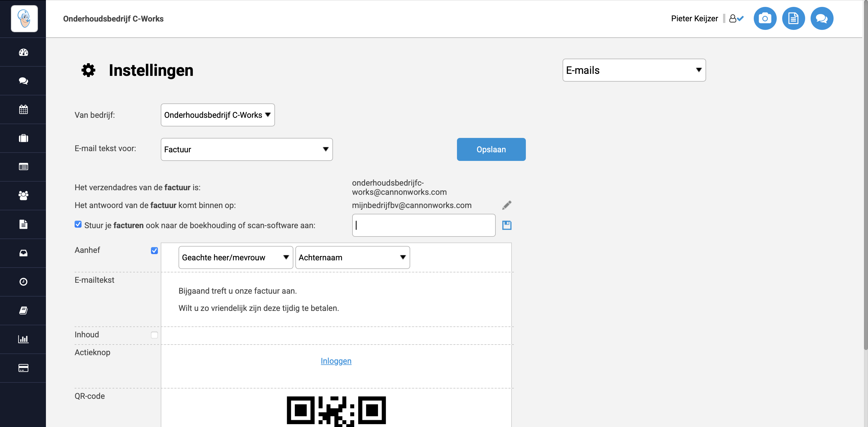Open the Factuur e-mail text dropdown
The width and height of the screenshot is (868, 427).
click(247, 149)
